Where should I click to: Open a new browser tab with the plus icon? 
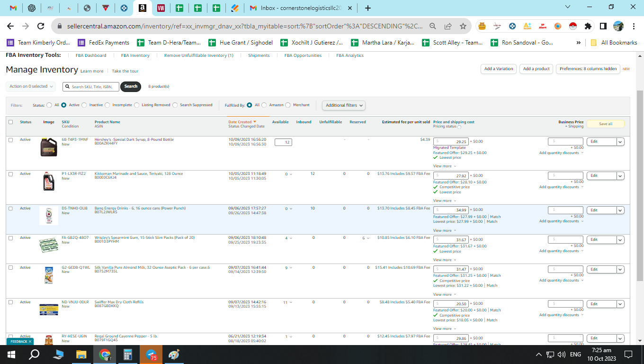click(x=368, y=8)
